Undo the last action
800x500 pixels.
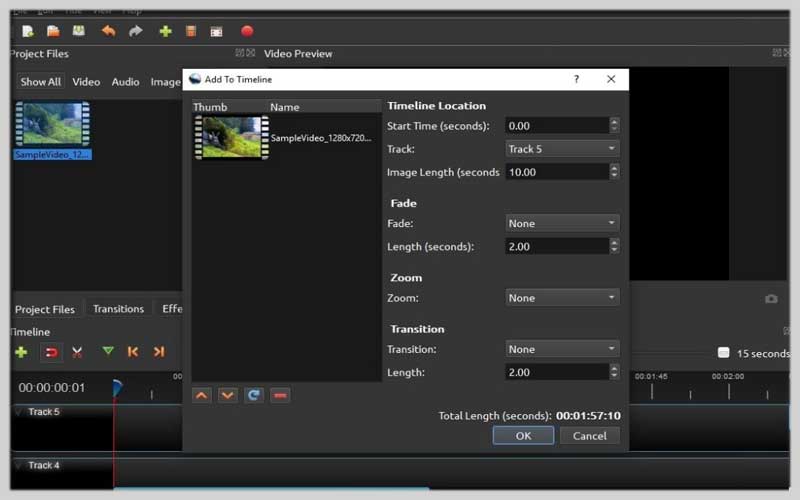click(108, 32)
